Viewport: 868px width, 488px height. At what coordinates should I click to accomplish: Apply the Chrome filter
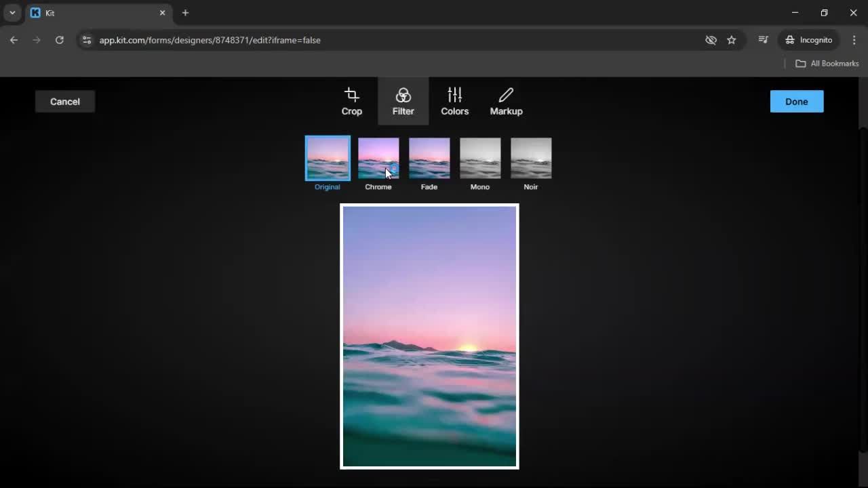tap(378, 158)
